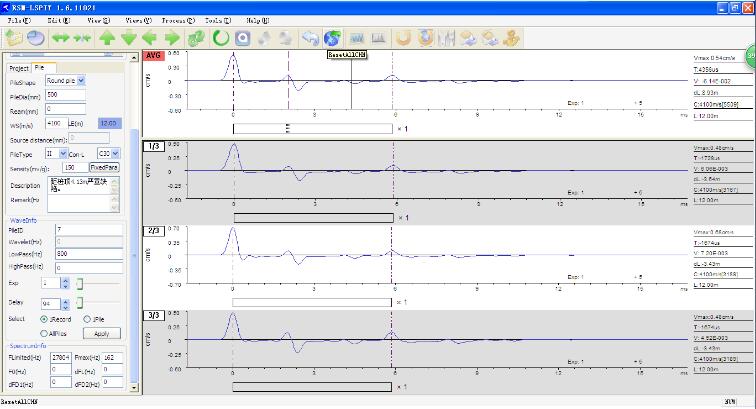The height and width of the screenshot is (409, 756).
Task: Click the first cloud-like toolbar icon
Action: tap(468, 38)
